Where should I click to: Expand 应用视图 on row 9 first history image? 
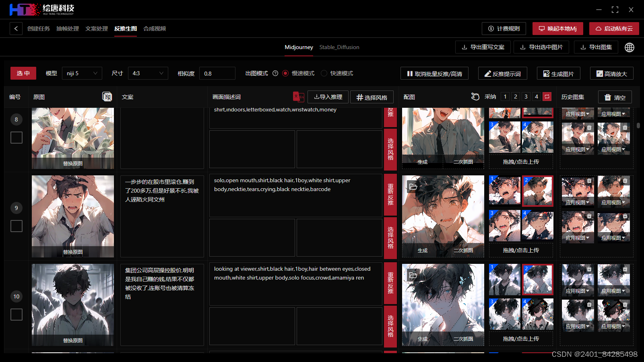click(578, 203)
